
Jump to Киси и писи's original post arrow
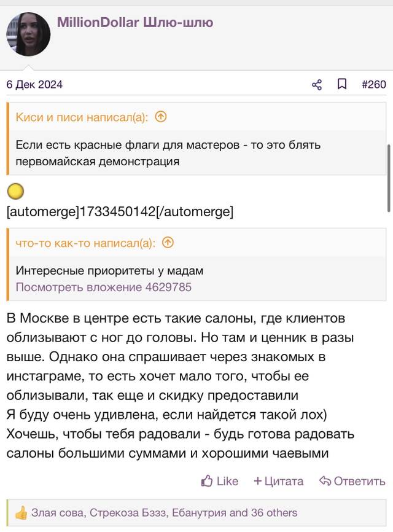pyautogui.click(x=161, y=117)
